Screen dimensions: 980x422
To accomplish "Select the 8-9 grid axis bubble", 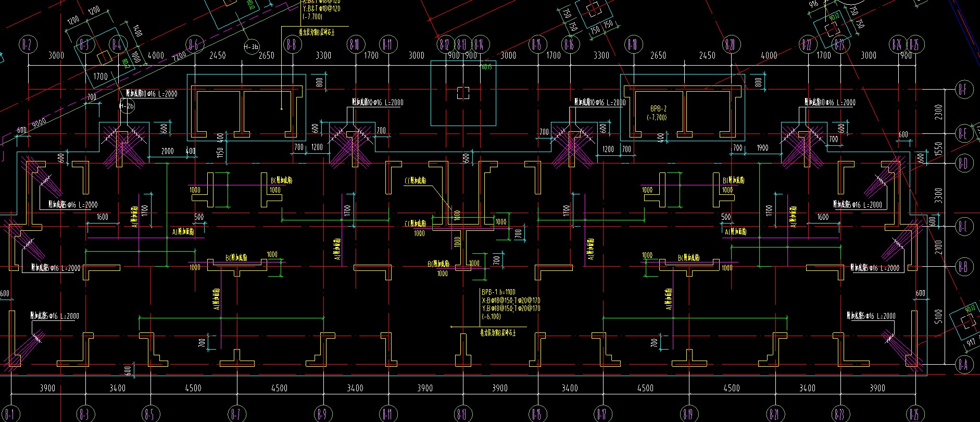I will (322, 414).
